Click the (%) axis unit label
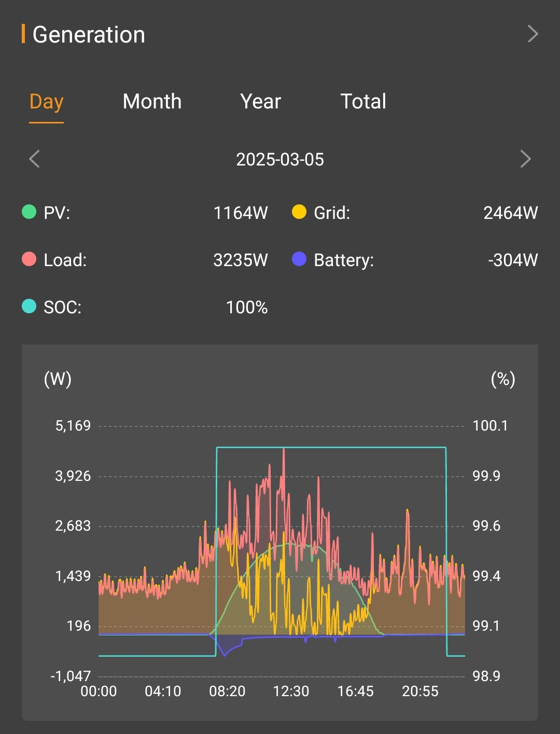The image size is (560, 734). [x=503, y=379]
